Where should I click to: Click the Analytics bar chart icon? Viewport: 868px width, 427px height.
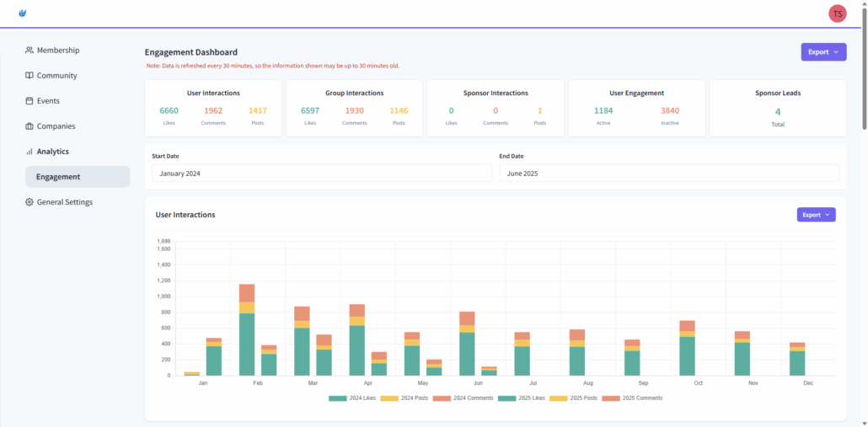29,152
